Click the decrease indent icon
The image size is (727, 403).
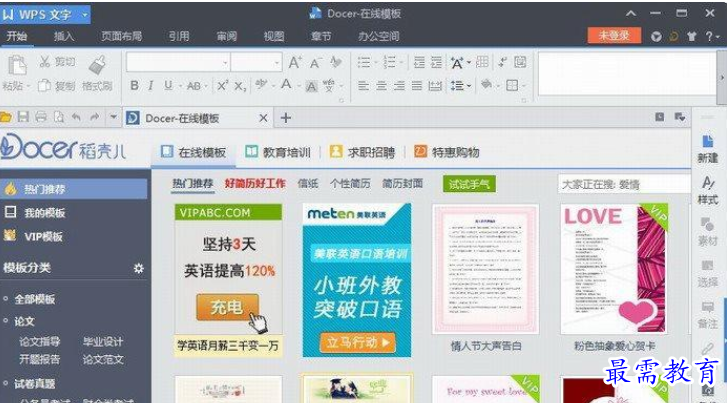[419, 62]
